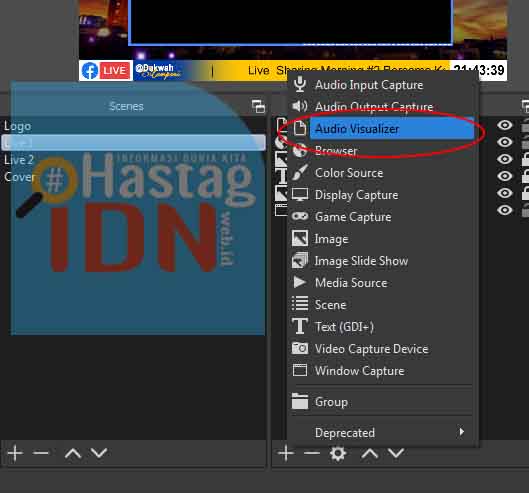
Task: Choose Image Slide Show source
Action: pos(361,261)
